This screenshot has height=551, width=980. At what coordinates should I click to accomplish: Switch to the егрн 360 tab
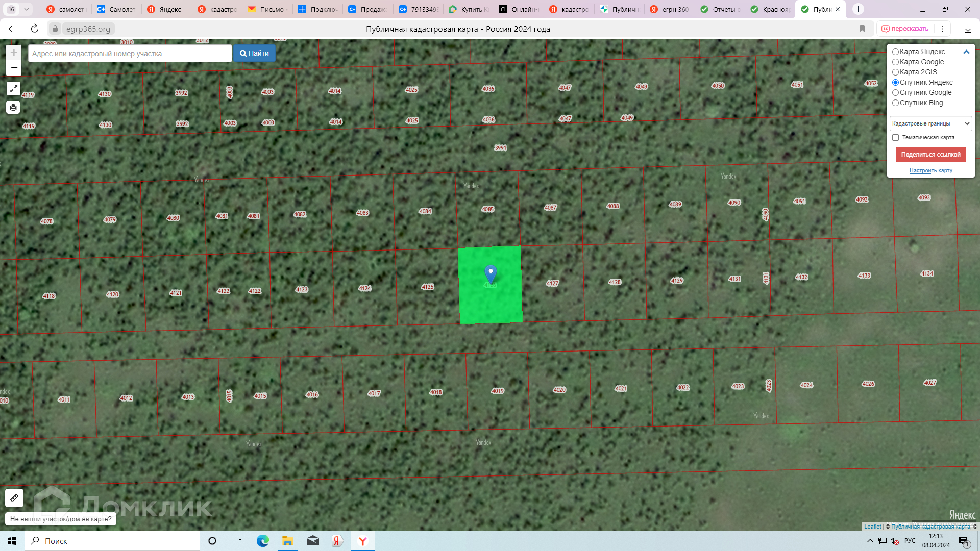pos(670,9)
